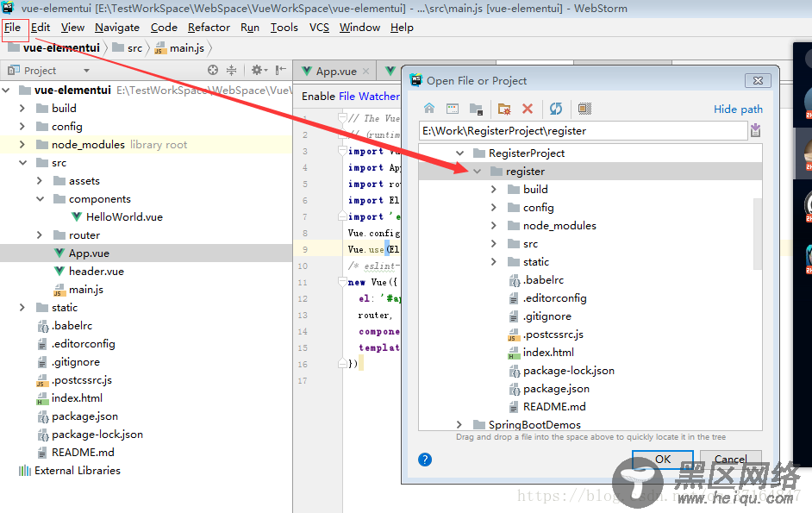Delete selected item with red X icon

[528, 109]
